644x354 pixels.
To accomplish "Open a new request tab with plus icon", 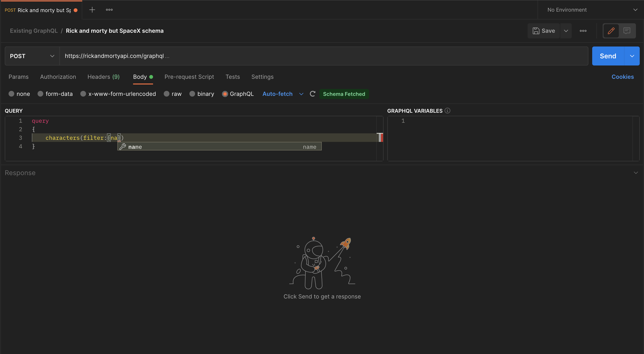I will [x=92, y=10].
